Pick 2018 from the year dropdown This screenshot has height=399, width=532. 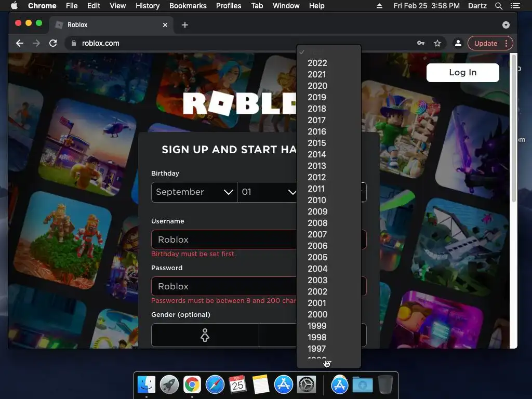click(x=329, y=109)
